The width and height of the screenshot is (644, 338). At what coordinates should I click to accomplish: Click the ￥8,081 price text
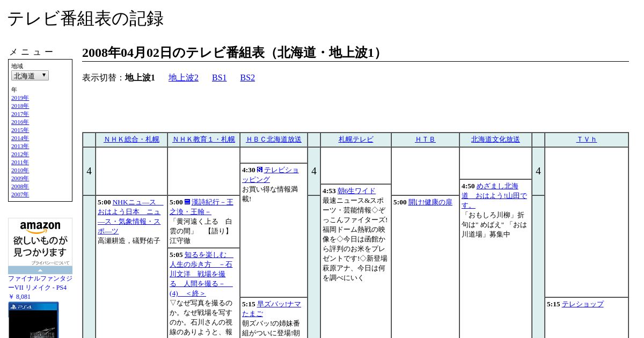(x=19, y=297)
